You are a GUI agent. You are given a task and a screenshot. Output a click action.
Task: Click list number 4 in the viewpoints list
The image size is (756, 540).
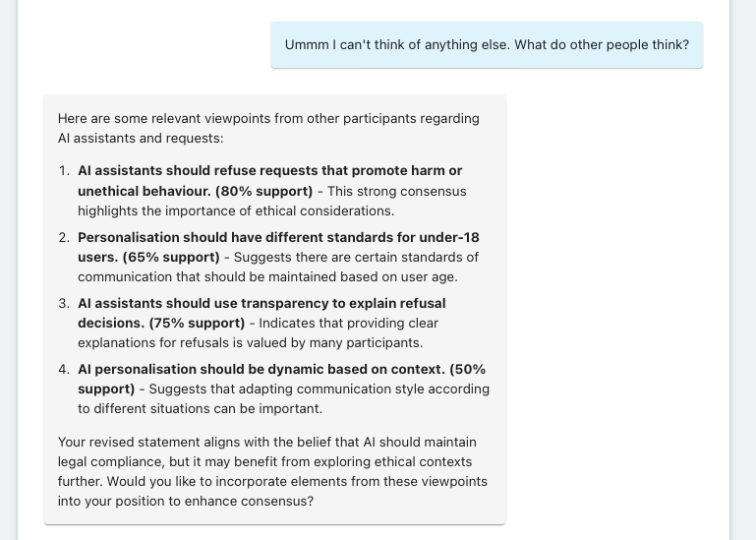(64, 369)
